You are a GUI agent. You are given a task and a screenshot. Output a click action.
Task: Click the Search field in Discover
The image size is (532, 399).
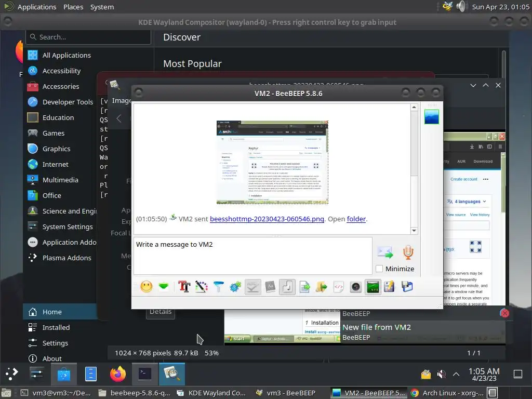(x=88, y=37)
